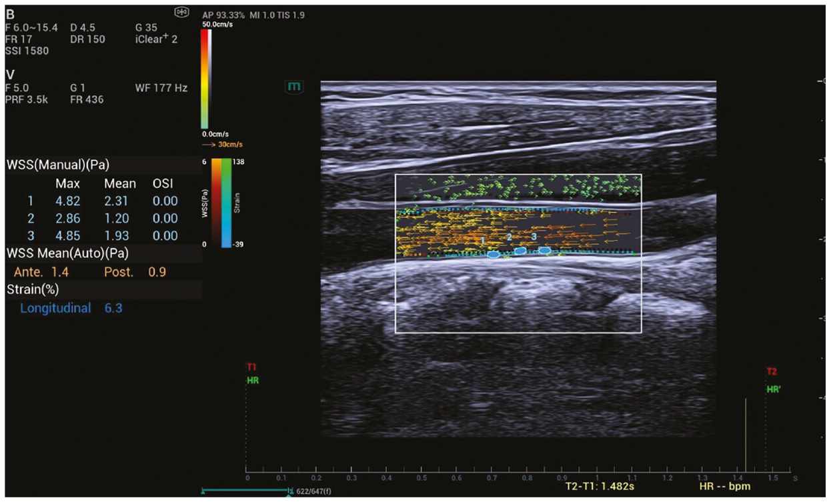Viewport: 829px width, 504px height.
Task: Click the 622/647(f) frame counter
Action: coord(314,491)
